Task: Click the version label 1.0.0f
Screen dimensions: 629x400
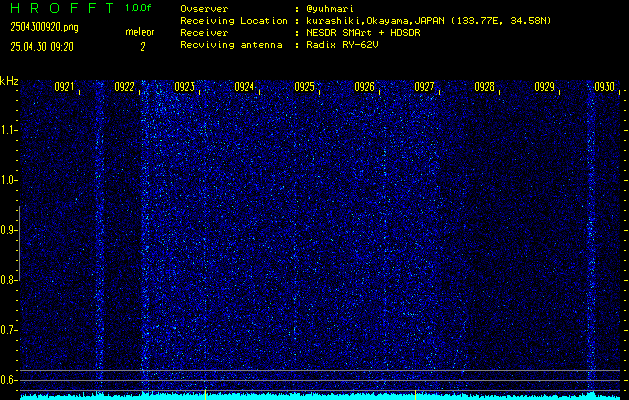Action: (138, 8)
